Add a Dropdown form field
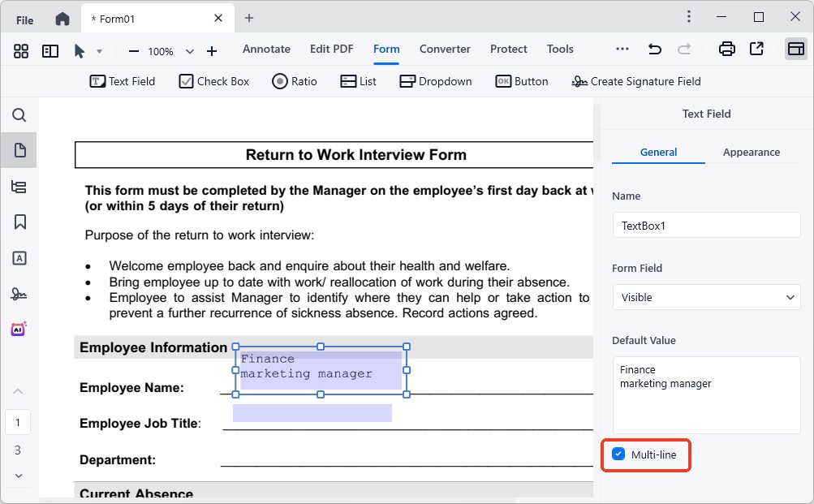Viewport: 814px width, 504px height. (x=435, y=81)
